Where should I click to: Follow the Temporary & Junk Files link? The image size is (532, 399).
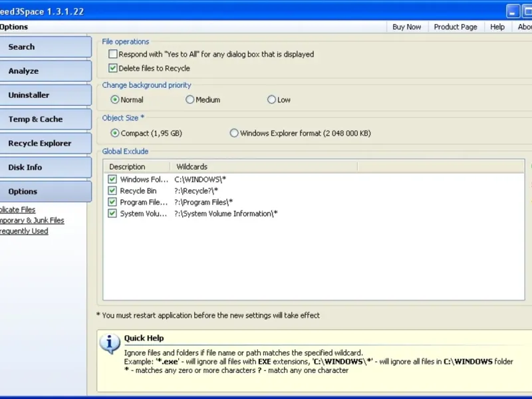[32, 220]
